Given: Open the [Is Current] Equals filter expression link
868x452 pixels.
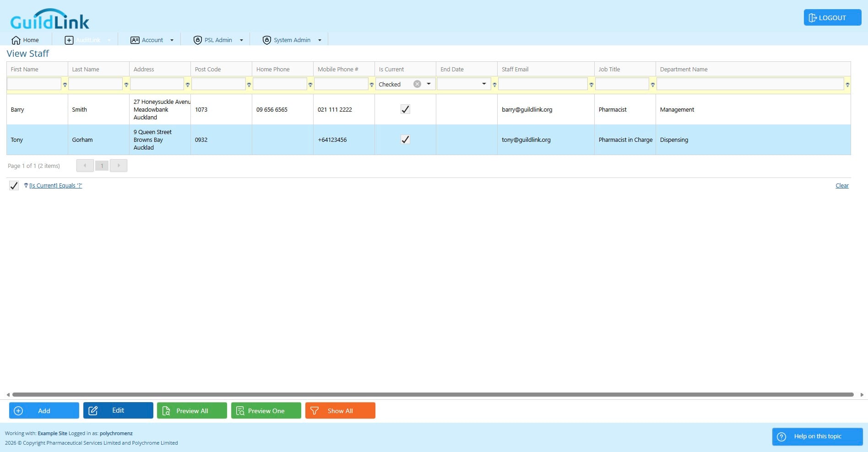Looking at the screenshot, I should click(56, 185).
